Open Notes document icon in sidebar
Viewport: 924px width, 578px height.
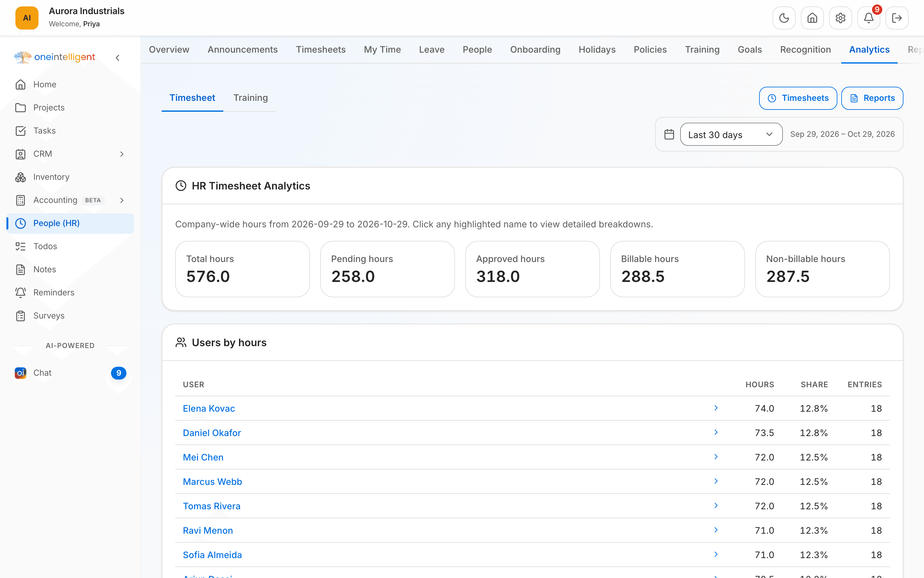21,269
